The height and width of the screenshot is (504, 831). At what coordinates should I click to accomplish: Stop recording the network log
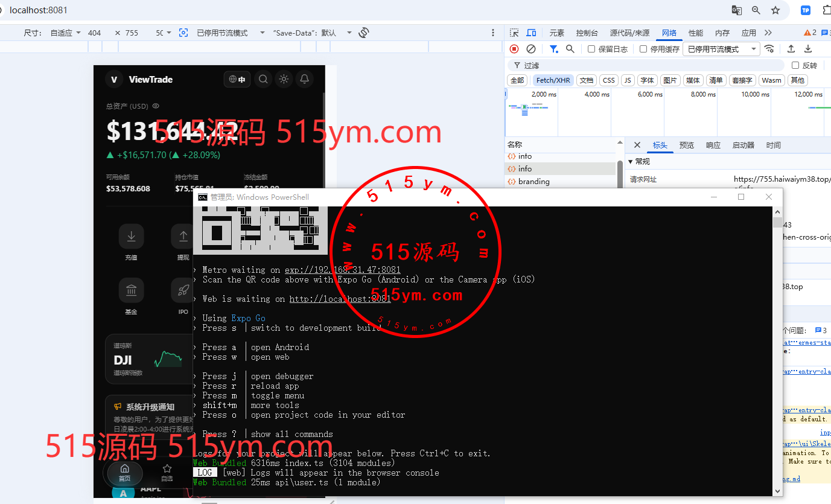pos(514,49)
